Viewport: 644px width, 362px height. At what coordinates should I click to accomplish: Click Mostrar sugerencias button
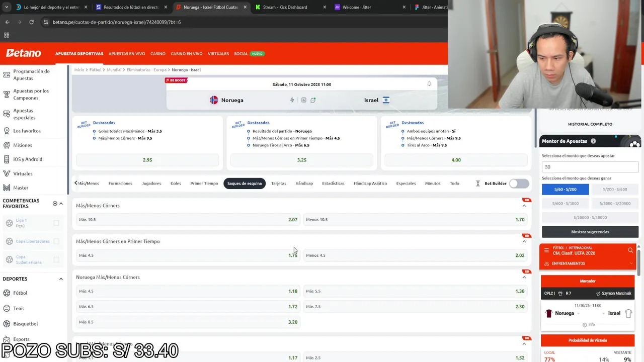[590, 232]
